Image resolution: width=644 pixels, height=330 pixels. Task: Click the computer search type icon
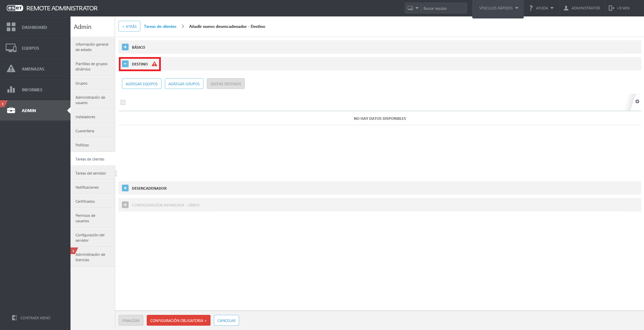pos(410,8)
